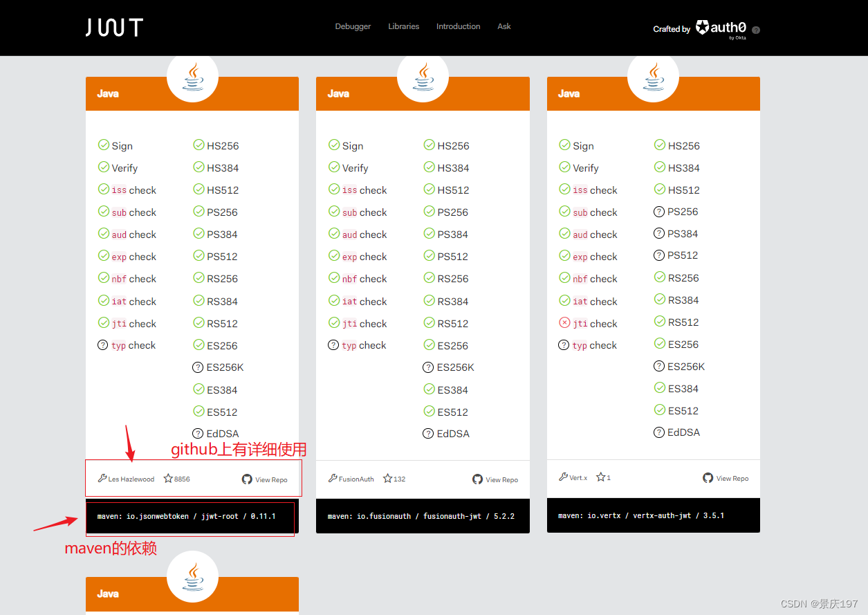The image size is (868, 615).
Task: Click the maven io.vertx vertx-auth-jwt 3.5.1 box
Action: click(x=653, y=515)
